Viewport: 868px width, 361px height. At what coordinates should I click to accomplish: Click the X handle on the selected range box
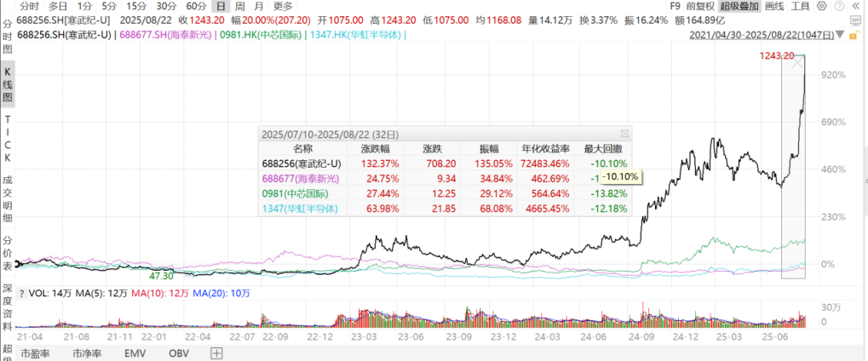click(x=797, y=63)
